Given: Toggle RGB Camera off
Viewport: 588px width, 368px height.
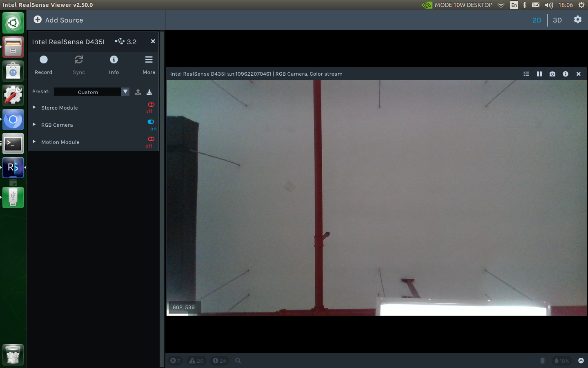Looking at the screenshot, I should point(151,122).
